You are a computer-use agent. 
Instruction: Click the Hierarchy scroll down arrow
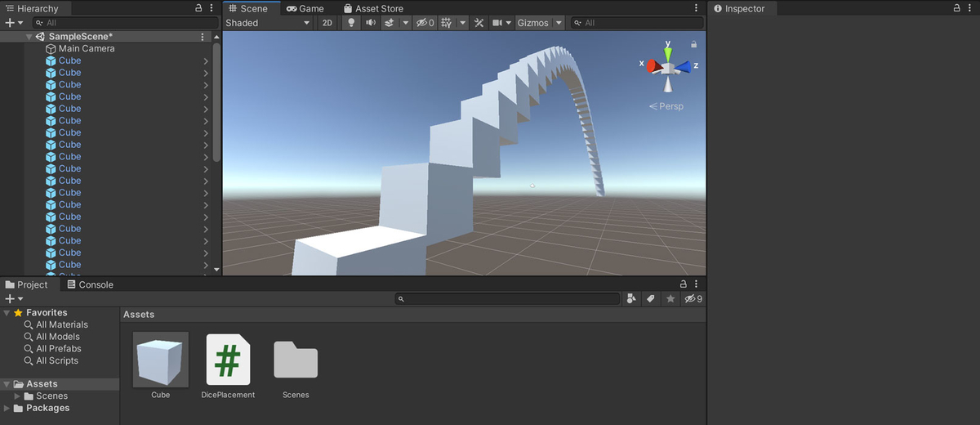pyautogui.click(x=216, y=269)
